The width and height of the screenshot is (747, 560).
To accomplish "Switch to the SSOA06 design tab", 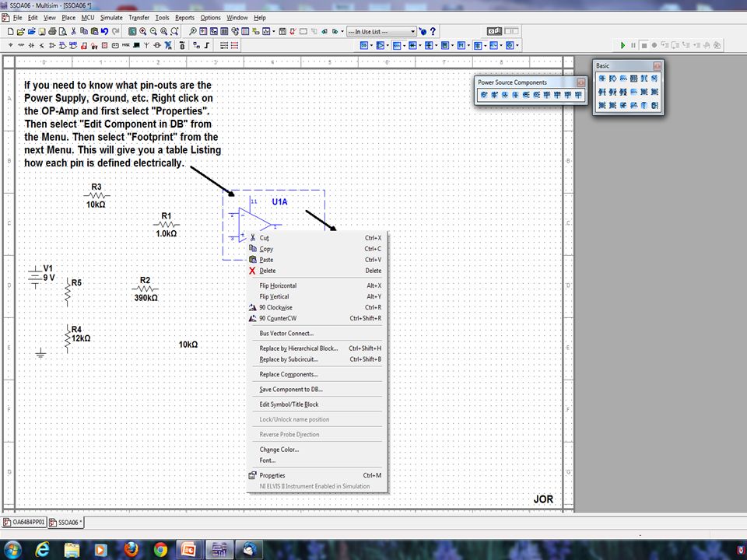I will click(65, 523).
